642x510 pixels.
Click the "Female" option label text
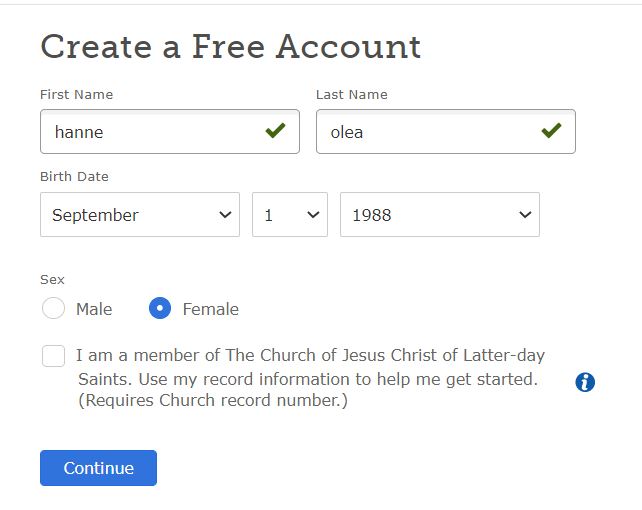[x=210, y=309]
